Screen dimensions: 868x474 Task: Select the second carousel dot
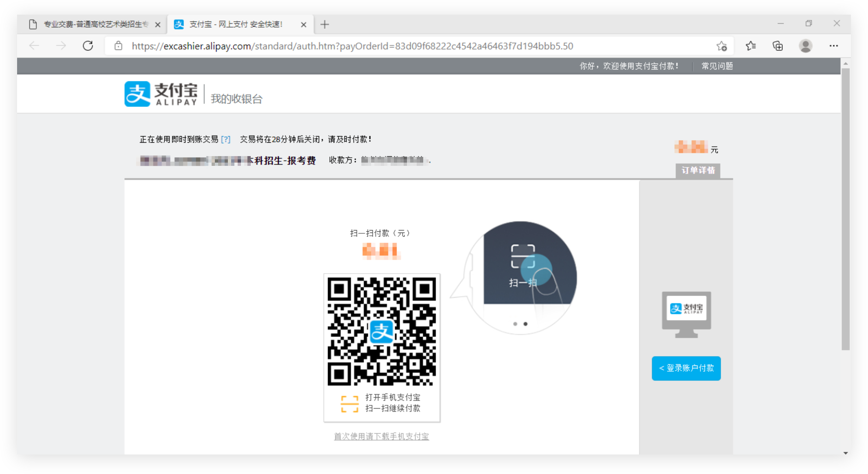[525, 324]
